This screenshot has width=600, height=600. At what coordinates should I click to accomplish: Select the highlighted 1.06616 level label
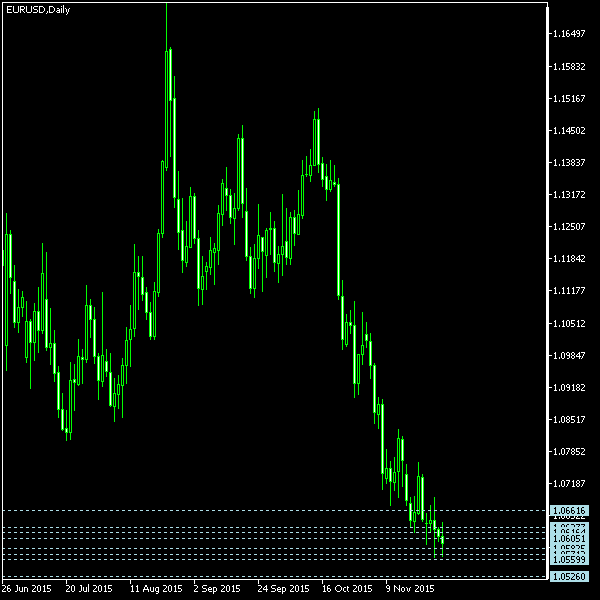click(569, 510)
